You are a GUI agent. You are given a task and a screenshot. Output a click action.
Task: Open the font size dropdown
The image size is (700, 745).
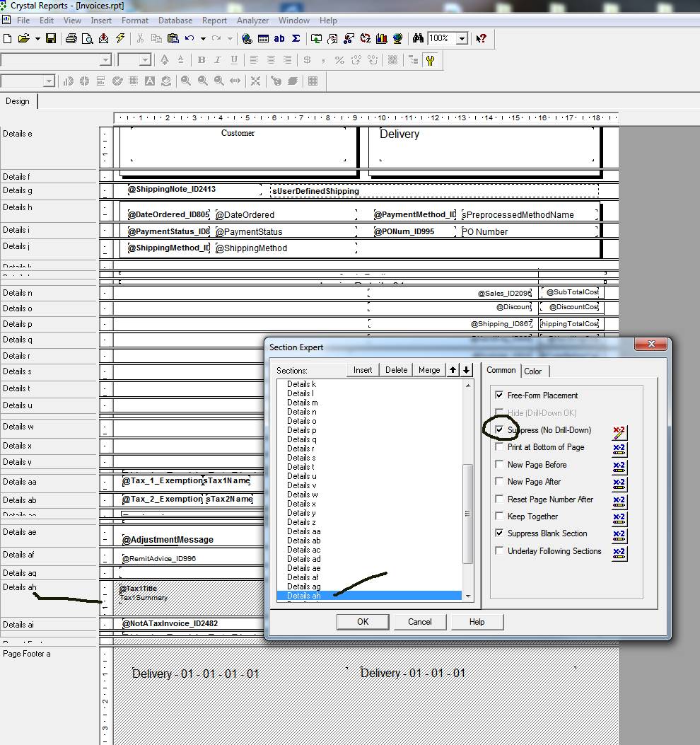(145, 61)
